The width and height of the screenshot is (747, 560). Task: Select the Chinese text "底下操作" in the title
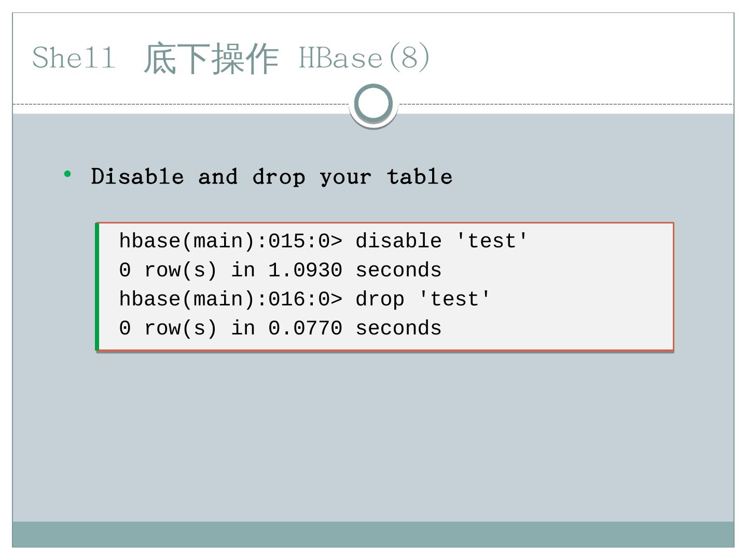211,59
